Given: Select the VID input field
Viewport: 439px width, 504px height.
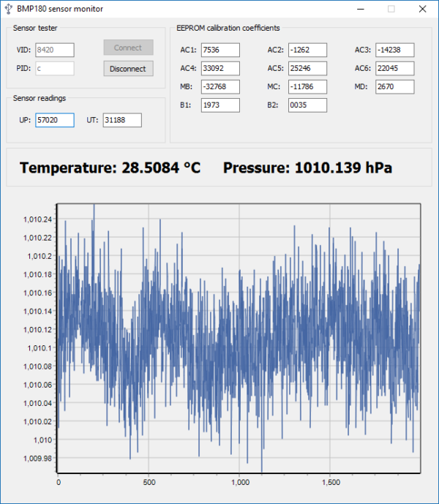Looking at the screenshot, I should coord(55,50).
